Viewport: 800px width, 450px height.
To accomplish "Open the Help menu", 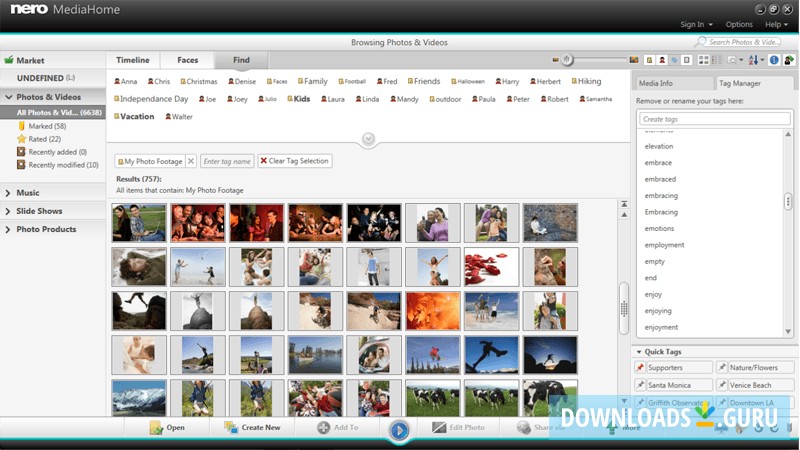I will (776, 24).
